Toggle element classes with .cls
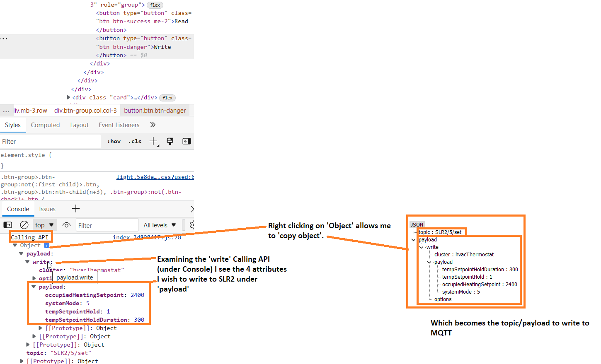Image resolution: width=601 pixels, height=364 pixels. (135, 141)
